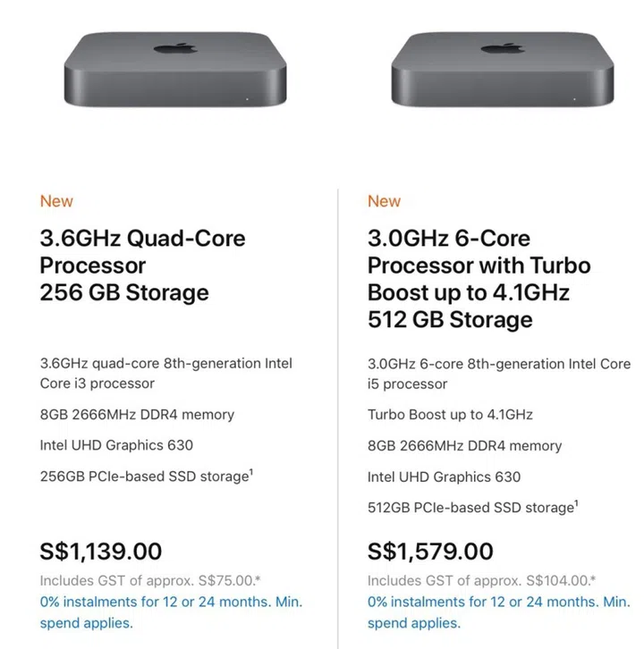This screenshot has height=649, width=644.
Task: Click the Turbo Boost up to 4.1GHz spec
Action: (450, 415)
